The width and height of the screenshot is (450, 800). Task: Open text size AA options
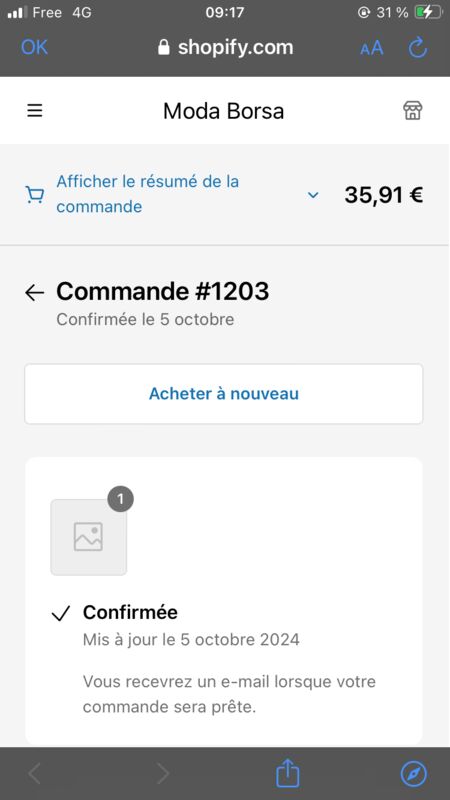point(371,48)
